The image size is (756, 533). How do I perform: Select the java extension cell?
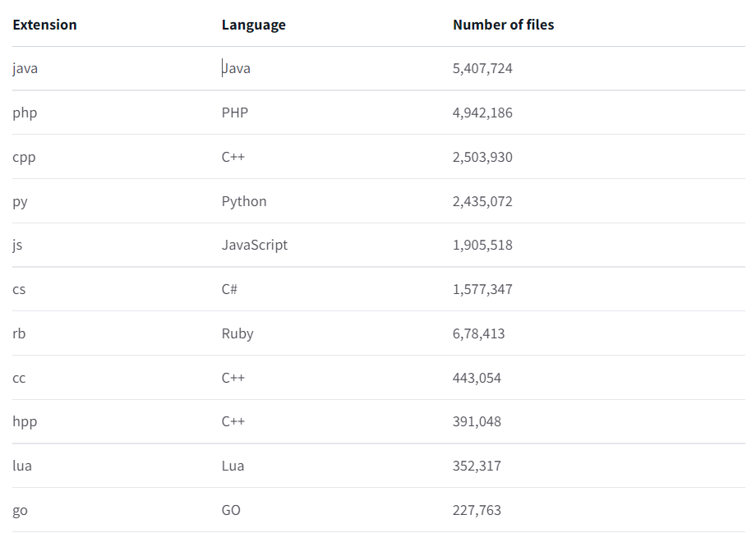pyautogui.click(x=25, y=69)
